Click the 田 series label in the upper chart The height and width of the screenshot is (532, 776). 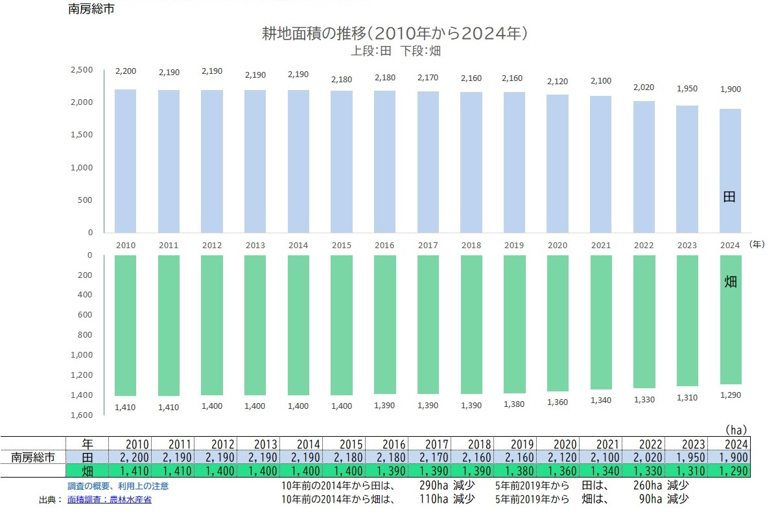(x=729, y=197)
